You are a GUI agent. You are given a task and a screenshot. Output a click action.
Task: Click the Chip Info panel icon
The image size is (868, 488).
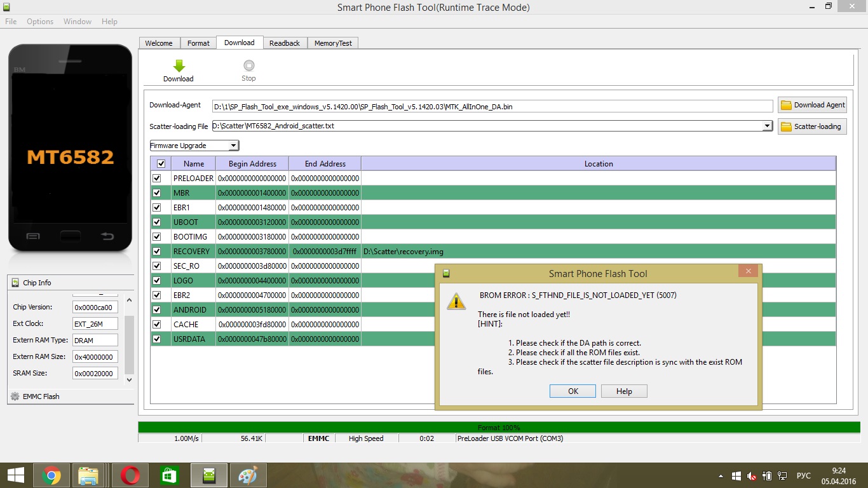(15, 283)
